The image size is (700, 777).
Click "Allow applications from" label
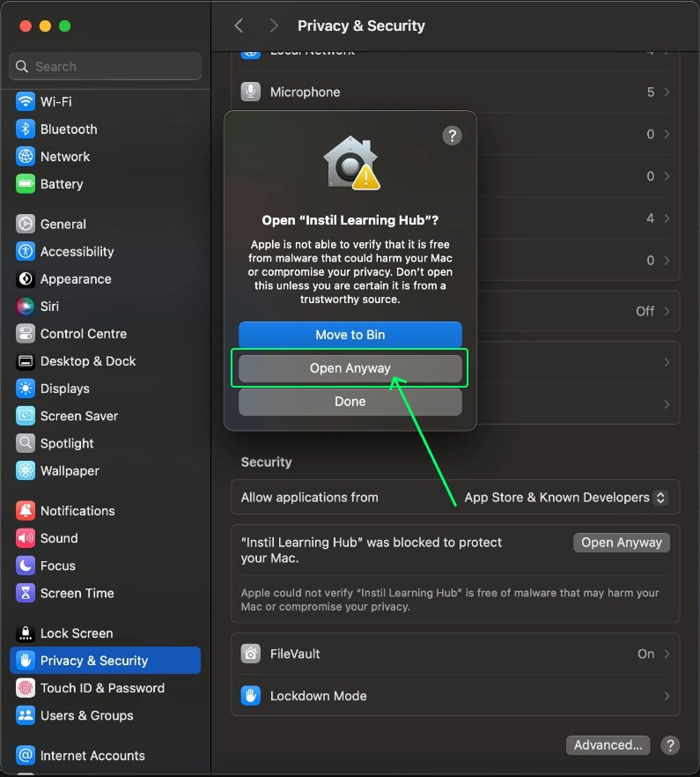pos(310,497)
